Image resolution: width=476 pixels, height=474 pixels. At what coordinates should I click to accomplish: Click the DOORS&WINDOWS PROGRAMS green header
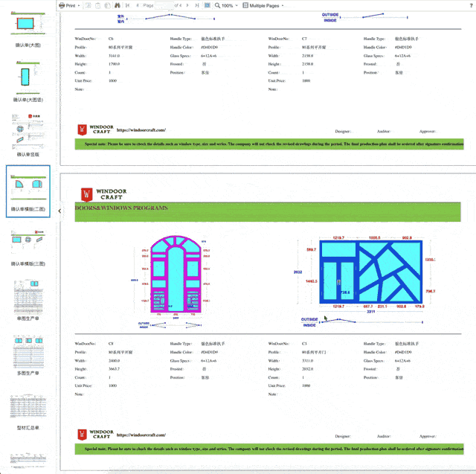268,211
